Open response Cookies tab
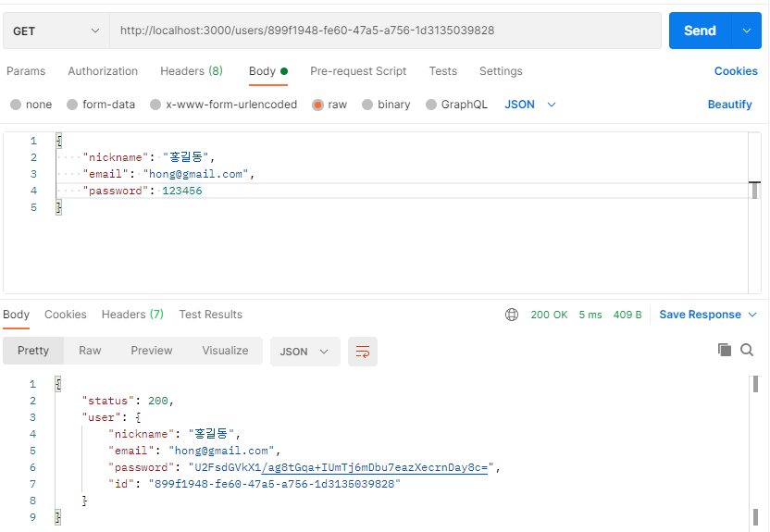 coord(66,315)
